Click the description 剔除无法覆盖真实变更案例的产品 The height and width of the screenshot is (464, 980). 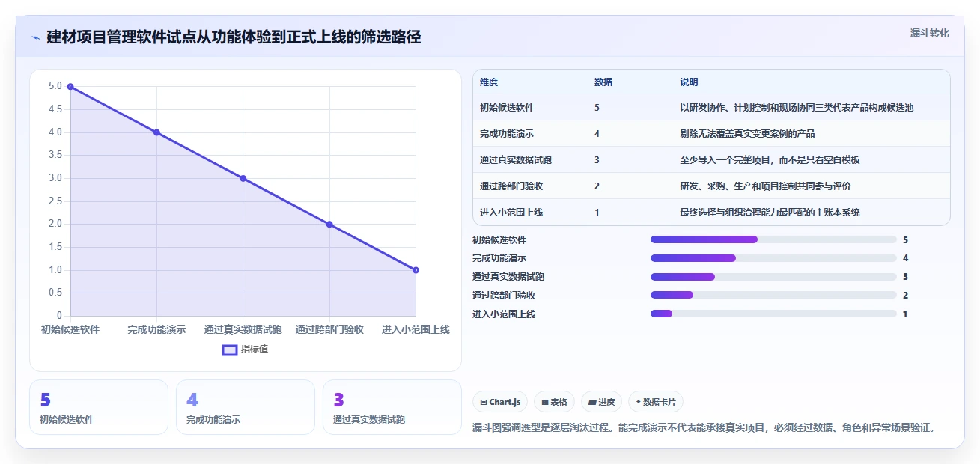coord(747,134)
